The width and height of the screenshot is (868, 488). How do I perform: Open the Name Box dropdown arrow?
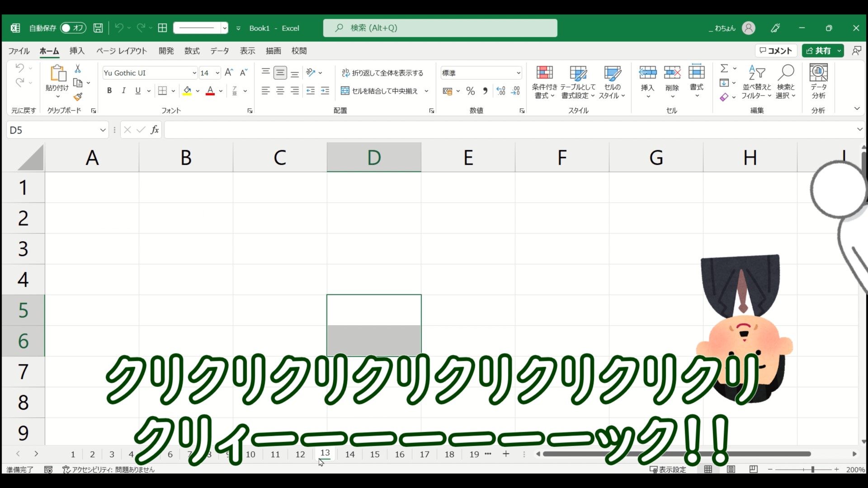click(x=103, y=130)
